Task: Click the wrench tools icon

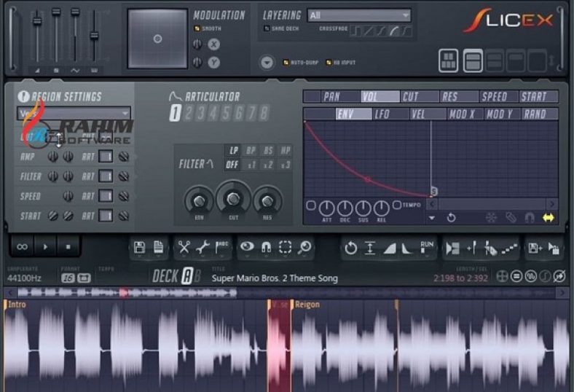Action: click(203, 248)
